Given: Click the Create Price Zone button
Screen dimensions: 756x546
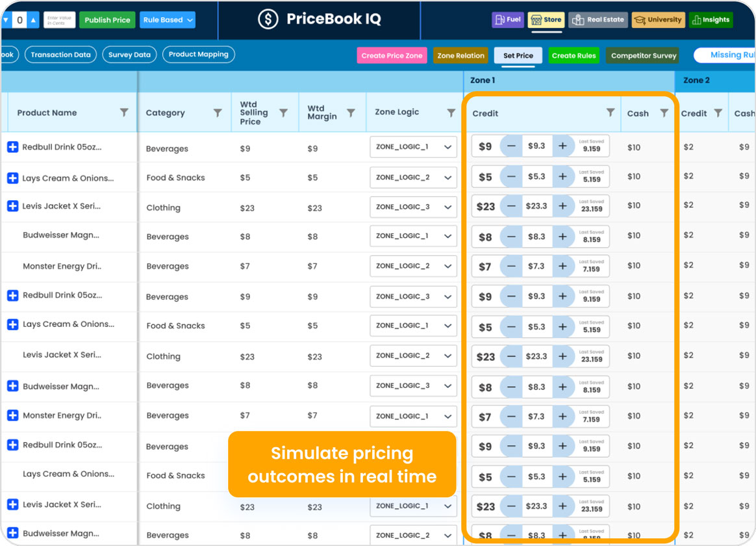Looking at the screenshot, I should pos(392,56).
